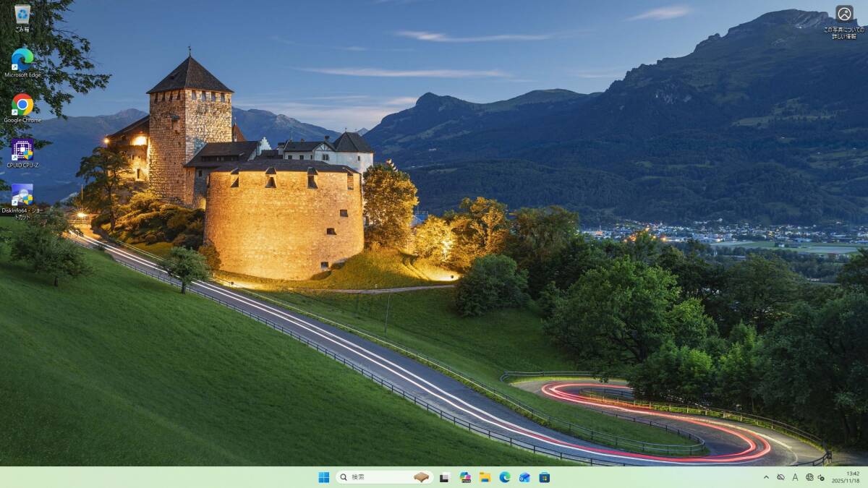Click the muted volume tray icon
Screen dimensions: 868x488
[822, 477]
